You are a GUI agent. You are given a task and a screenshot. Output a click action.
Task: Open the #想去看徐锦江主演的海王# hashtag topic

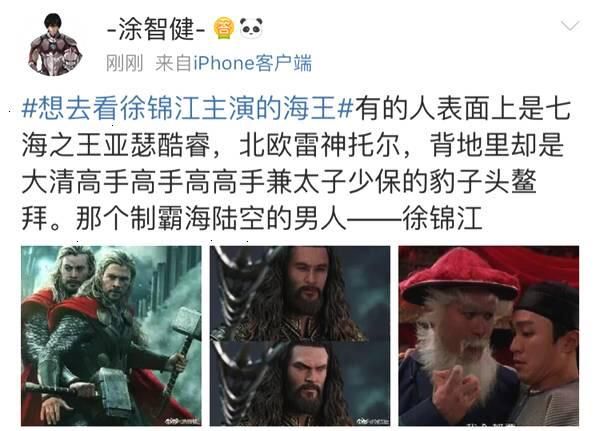click(x=187, y=108)
